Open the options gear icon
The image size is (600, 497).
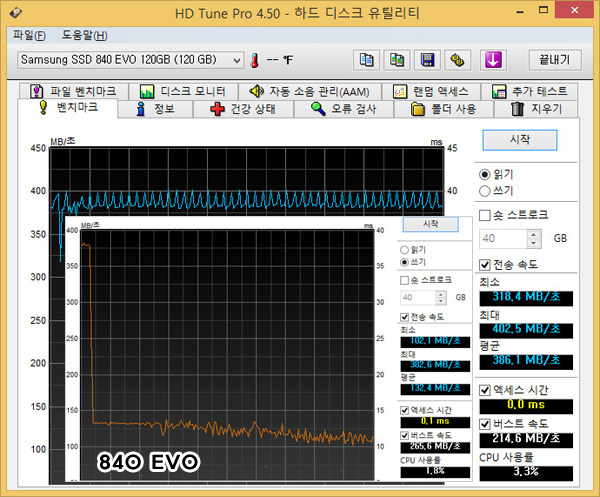point(457,60)
